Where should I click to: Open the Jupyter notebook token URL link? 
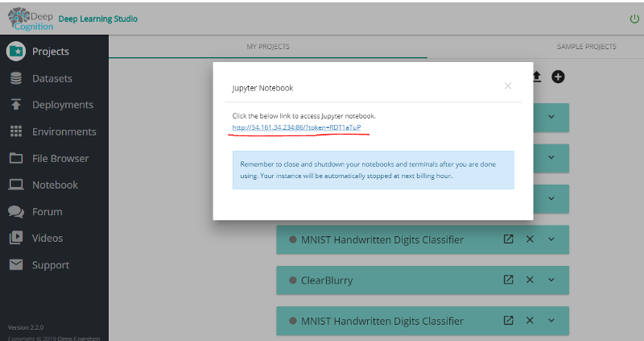(296, 127)
